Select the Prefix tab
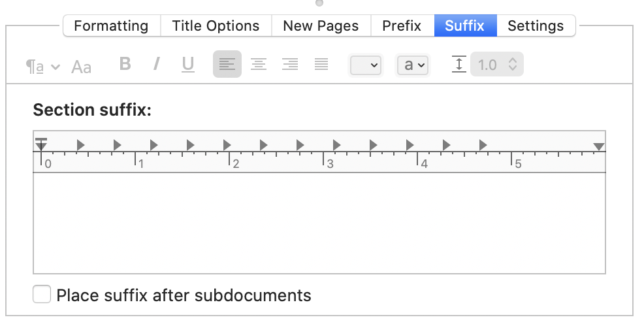The image size is (644, 328). 402,25
